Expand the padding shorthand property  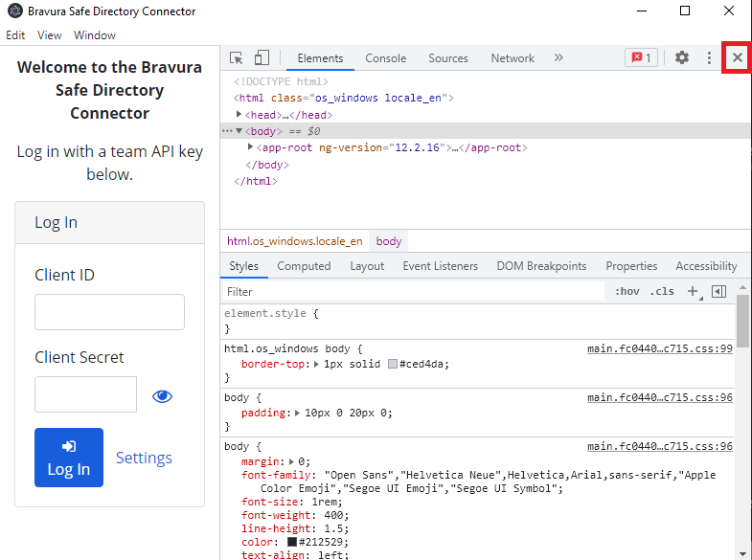pos(297,413)
